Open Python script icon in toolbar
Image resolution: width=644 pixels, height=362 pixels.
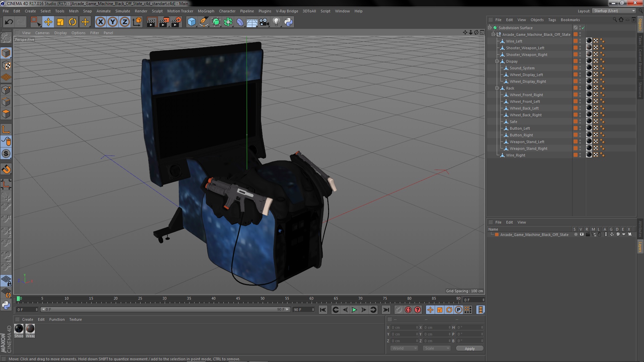288,22
